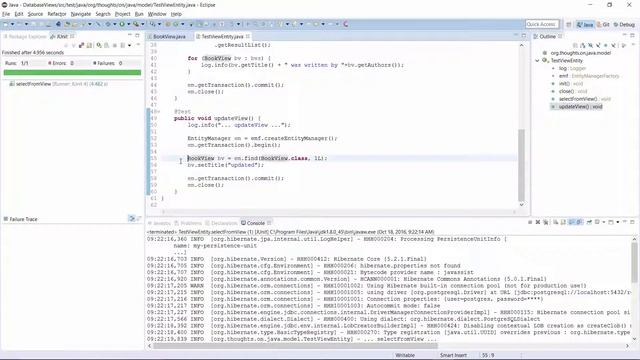
Task: Toggle Sort alphabetically in Outline toolbar
Action: [x=582, y=45]
